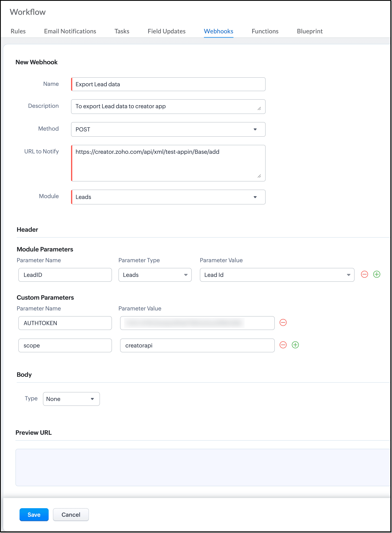Open the Email Notifications tab
This screenshot has width=392, height=533.
click(x=70, y=31)
